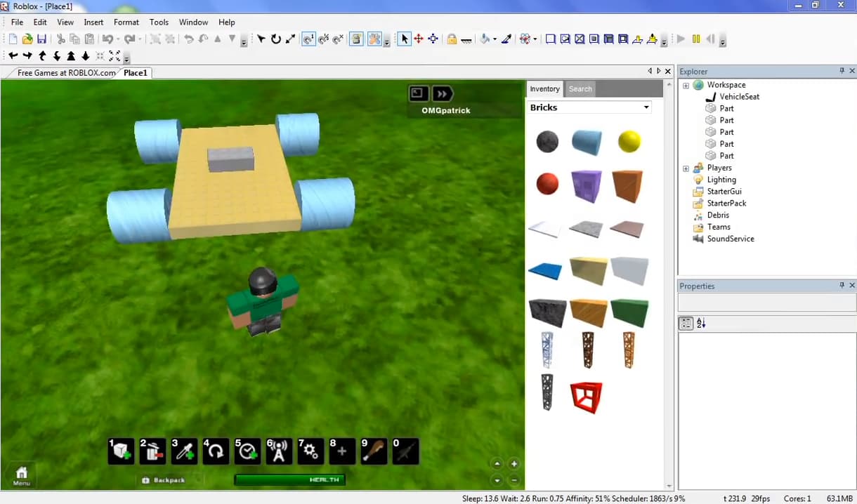Pick the Material dropper tool icon

click(x=506, y=39)
